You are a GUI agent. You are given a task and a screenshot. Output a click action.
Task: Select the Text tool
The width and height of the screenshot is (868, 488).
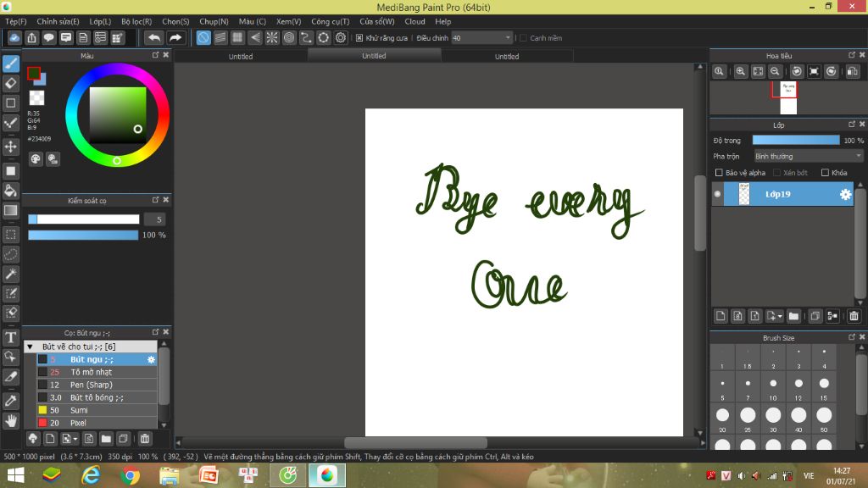(11, 337)
